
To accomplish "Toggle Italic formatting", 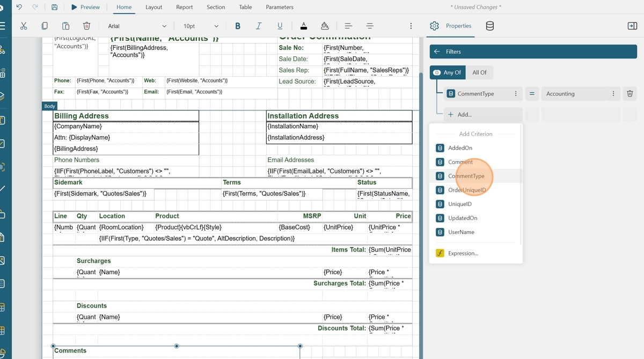I will [x=259, y=26].
